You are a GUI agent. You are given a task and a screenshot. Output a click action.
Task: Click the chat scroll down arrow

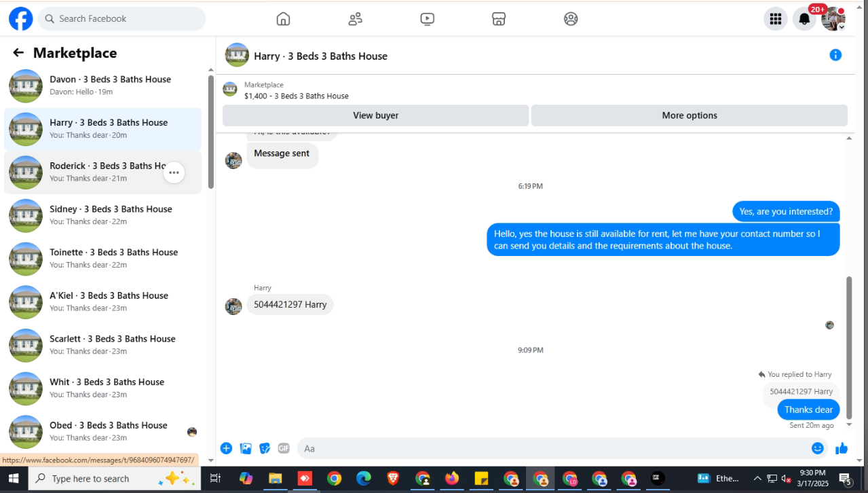(848, 424)
